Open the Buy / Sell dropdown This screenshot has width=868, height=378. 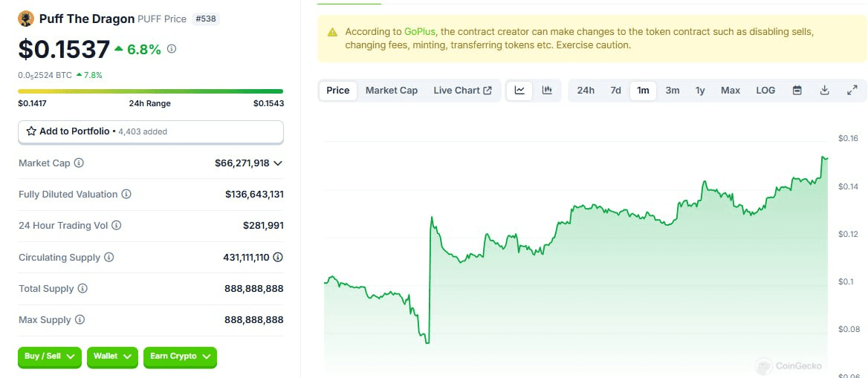click(49, 357)
